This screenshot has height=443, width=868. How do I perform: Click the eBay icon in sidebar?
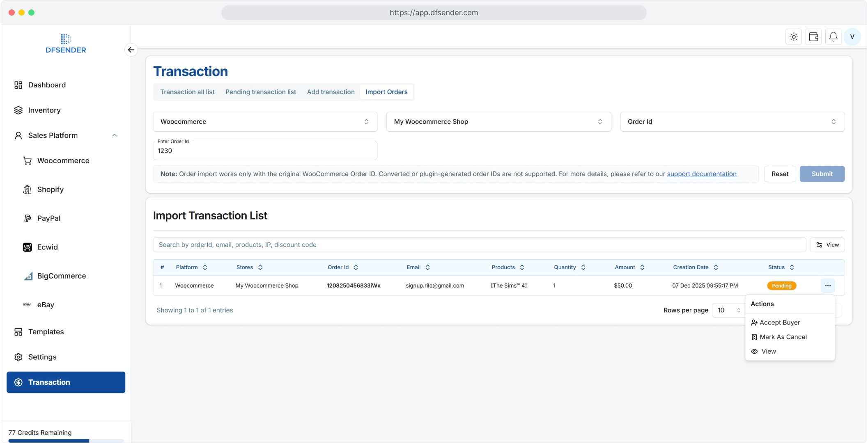tap(27, 304)
